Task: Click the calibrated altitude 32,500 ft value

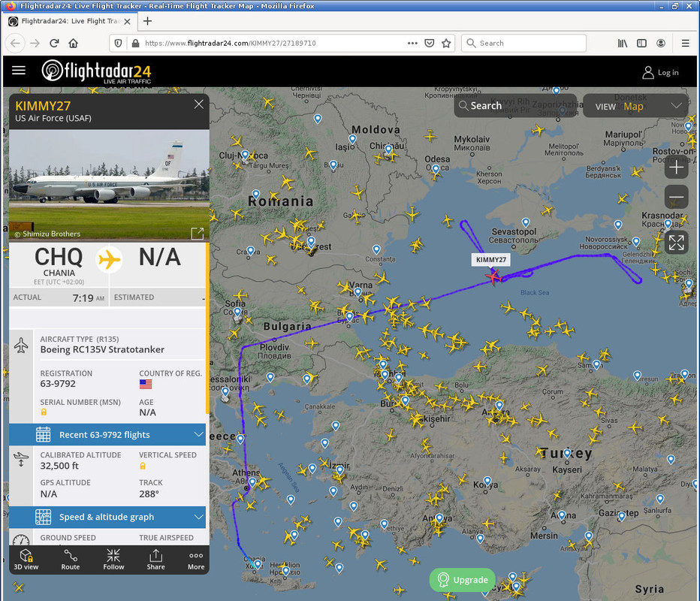Action: point(59,466)
